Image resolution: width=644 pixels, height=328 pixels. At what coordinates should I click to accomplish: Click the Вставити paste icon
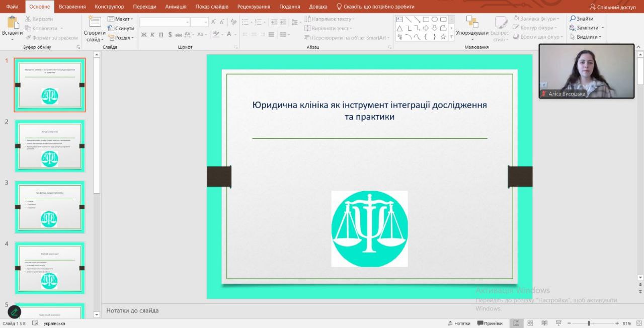click(12, 22)
